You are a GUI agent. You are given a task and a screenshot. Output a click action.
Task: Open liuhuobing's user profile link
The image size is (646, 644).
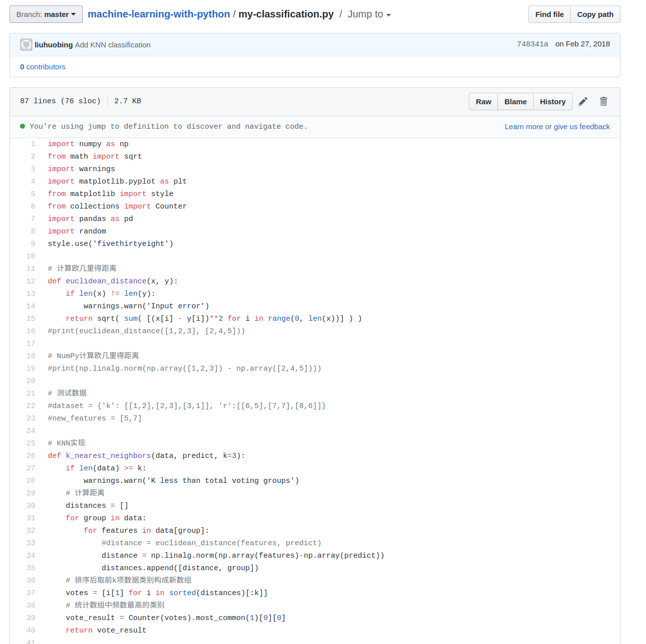click(x=54, y=45)
